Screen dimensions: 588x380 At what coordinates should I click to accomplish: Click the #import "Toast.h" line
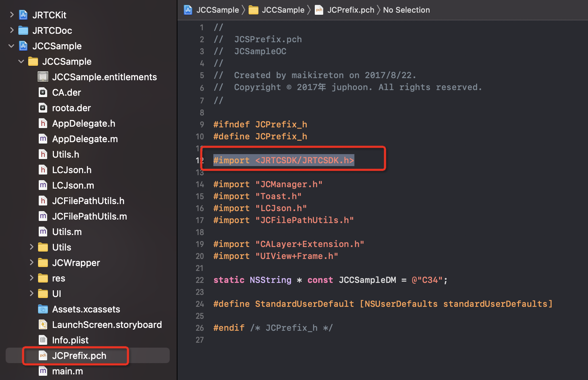(x=257, y=196)
